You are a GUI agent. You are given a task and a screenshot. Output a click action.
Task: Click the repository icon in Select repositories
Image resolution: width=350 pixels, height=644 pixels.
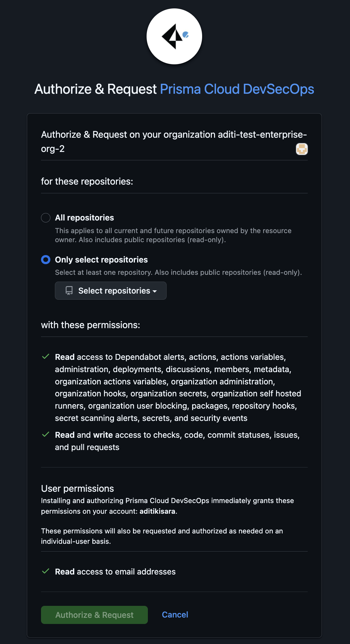pos(69,291)
